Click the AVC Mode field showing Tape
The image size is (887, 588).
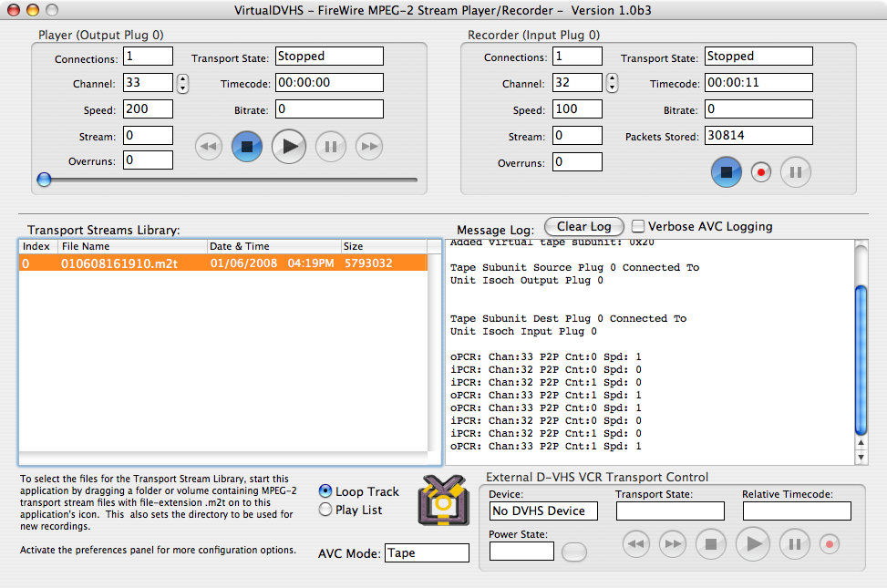pyautogui.click(x=428, y=553)
